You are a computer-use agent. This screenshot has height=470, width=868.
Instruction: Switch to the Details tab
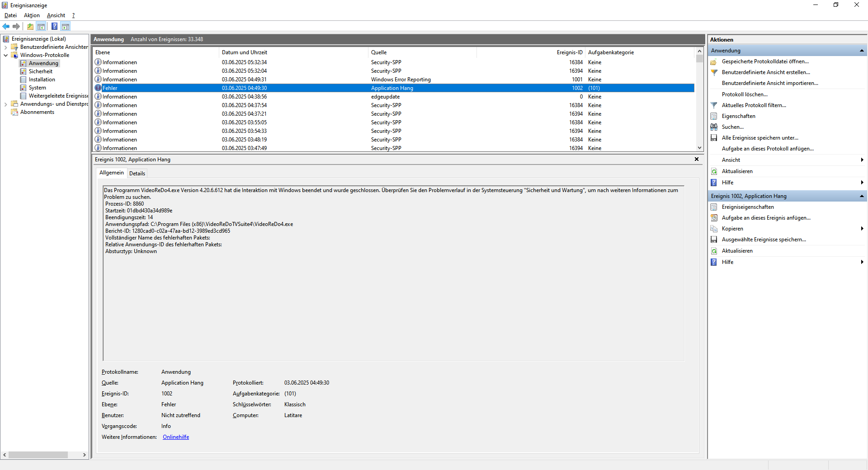[137, 174]
